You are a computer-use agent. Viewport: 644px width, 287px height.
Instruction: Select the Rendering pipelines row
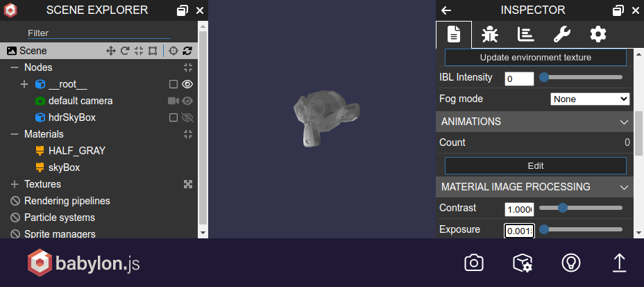point(67,201)
